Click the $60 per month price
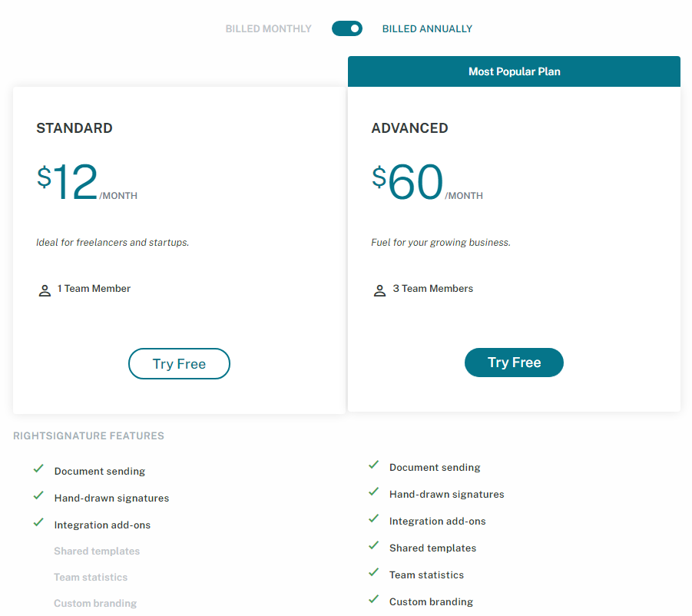692x616 pixels. 427,182
